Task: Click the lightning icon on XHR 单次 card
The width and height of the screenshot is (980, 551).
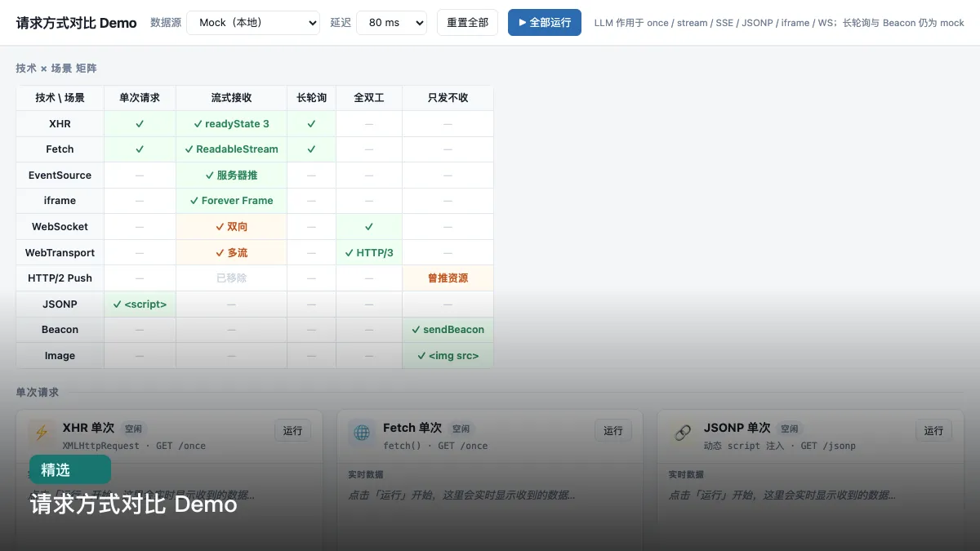Action: [x=41, y=433]
